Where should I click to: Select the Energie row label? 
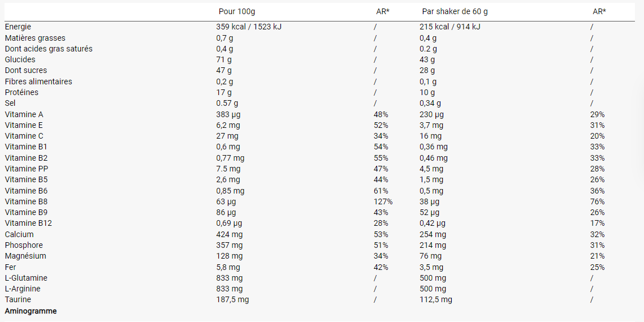[18, 27]
